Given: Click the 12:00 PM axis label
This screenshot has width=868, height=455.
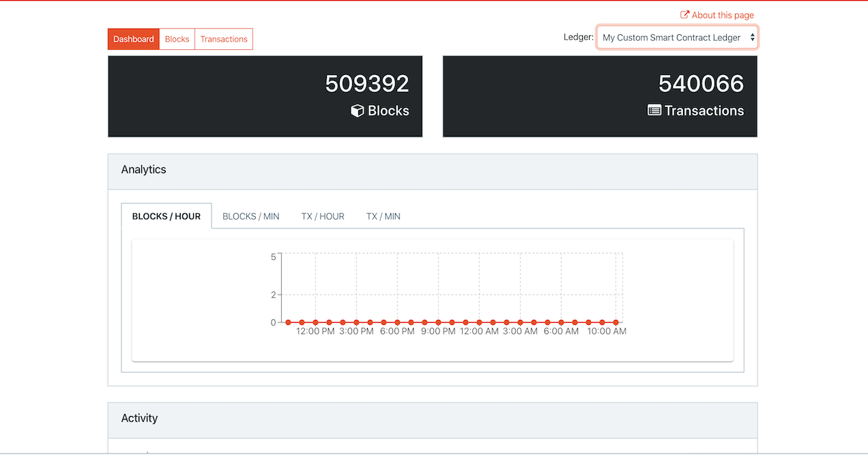Looking at the screenshot, I should [315, 332].
